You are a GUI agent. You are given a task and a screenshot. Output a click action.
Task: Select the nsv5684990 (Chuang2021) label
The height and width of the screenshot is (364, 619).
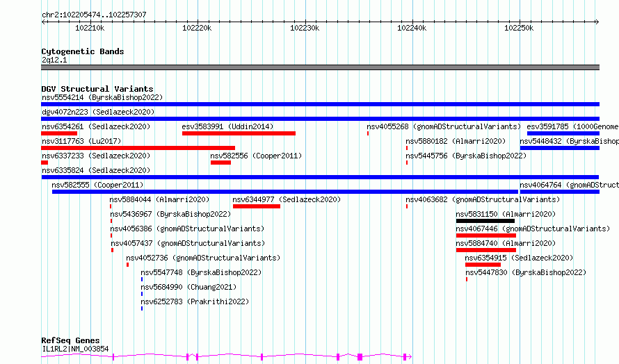pos(188,287)
